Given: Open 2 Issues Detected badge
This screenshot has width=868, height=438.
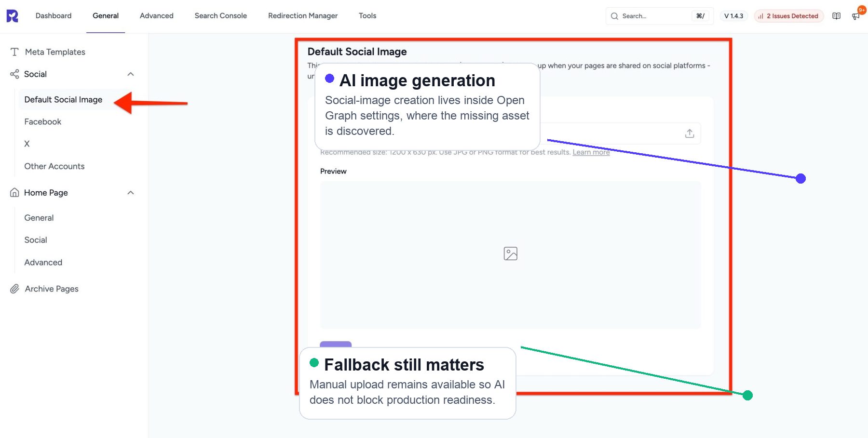Looking at the screenshot, I should coord(789,16).
